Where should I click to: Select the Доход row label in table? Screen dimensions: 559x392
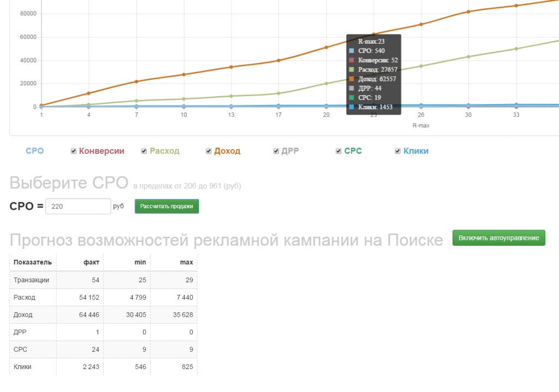(23, 314)
